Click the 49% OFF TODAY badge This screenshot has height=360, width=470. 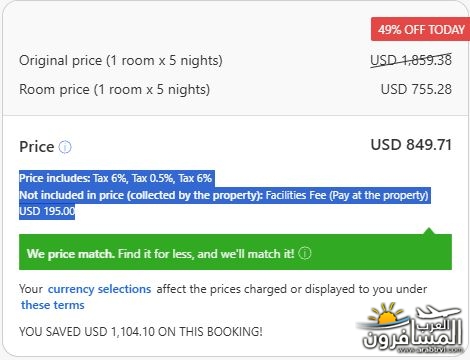pos(421,29)
